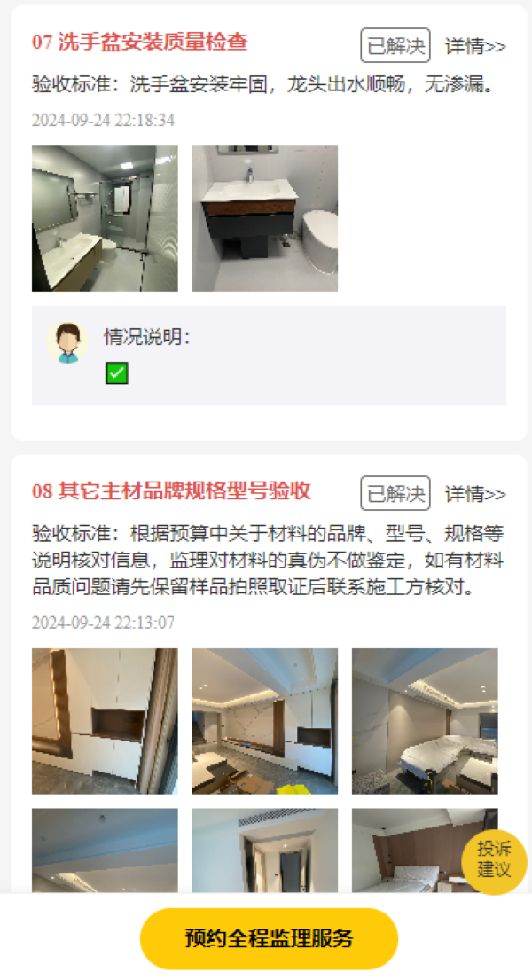532x980 pixels.
Task: Open the washbasin and toilet photo
Action: click(x=265, y=219)
